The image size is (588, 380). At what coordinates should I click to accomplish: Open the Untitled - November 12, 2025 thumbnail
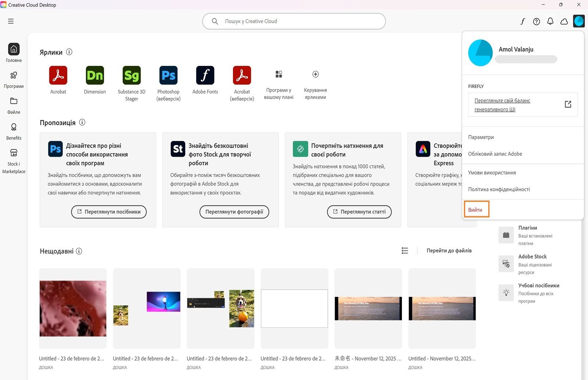(442, 309)
